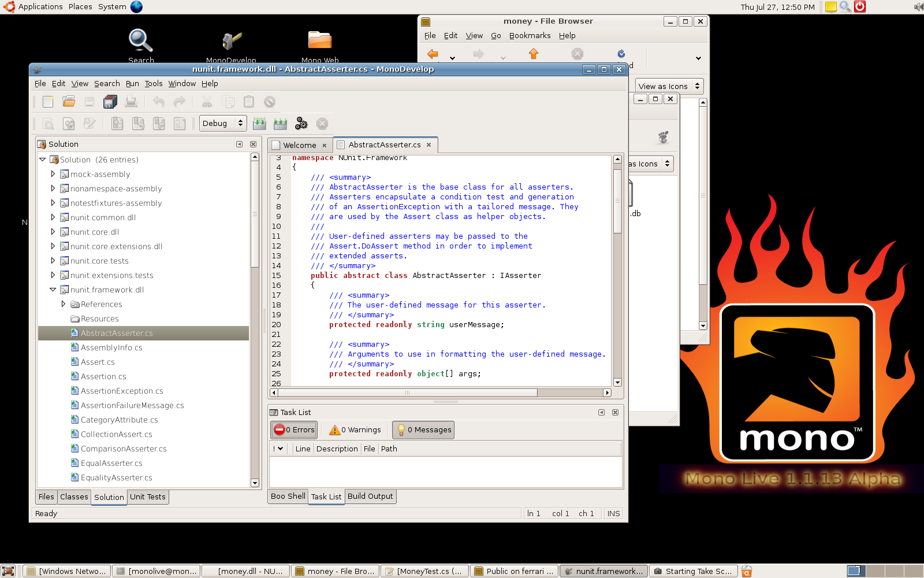Click the Up arrow in File Browser
924x578 pixels.
(534, 54)
